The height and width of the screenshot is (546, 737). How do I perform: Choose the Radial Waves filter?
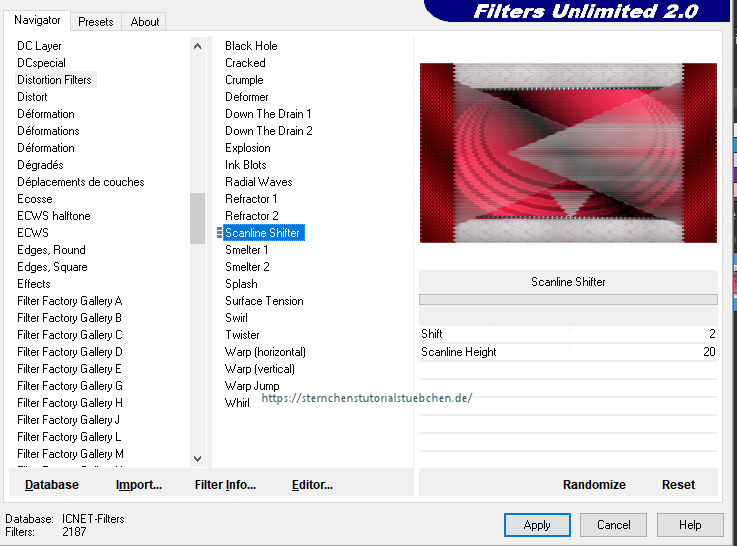259,182
